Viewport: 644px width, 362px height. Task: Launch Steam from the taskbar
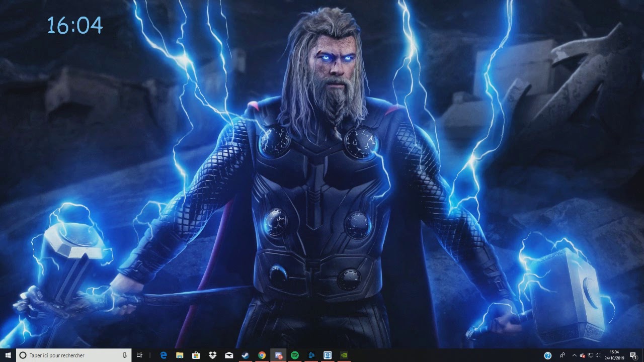(246, 355)
